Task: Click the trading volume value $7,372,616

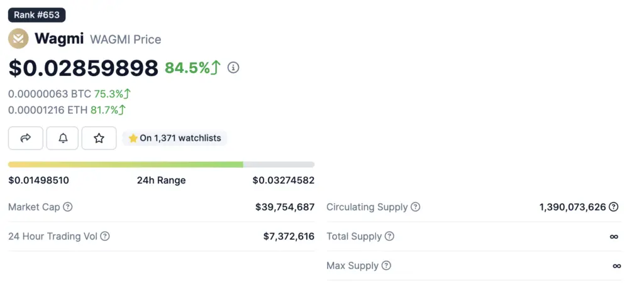Action: point(289,236)
